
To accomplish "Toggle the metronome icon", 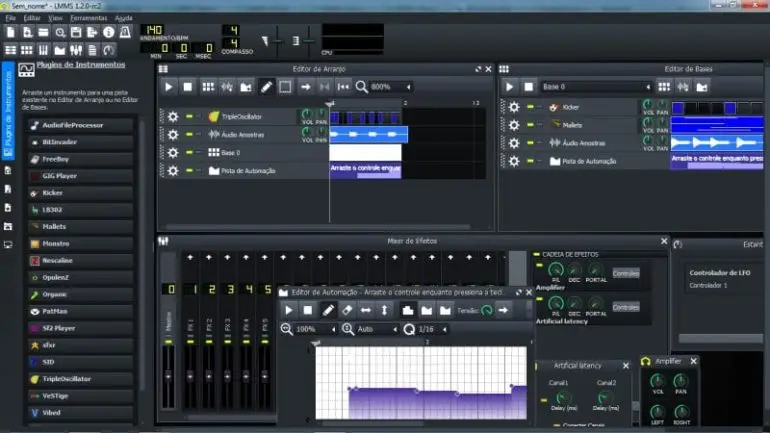I will (x=125, y=32).
